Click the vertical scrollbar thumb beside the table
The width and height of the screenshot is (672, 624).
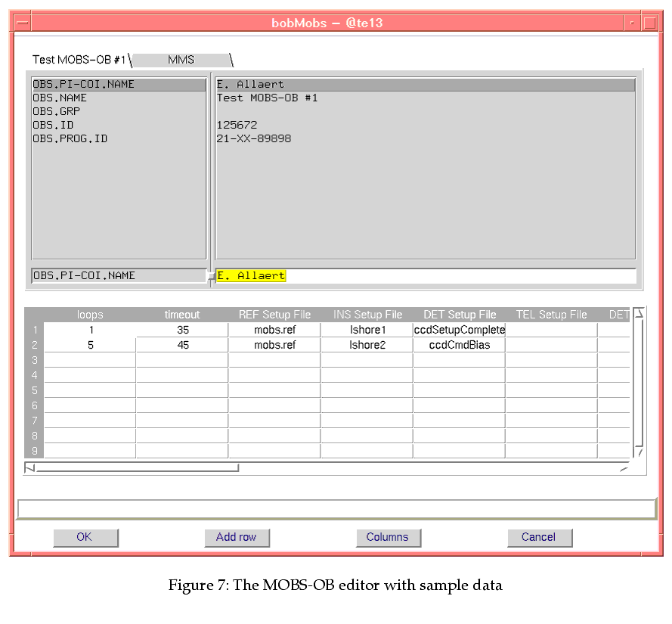tap(639, 383)
